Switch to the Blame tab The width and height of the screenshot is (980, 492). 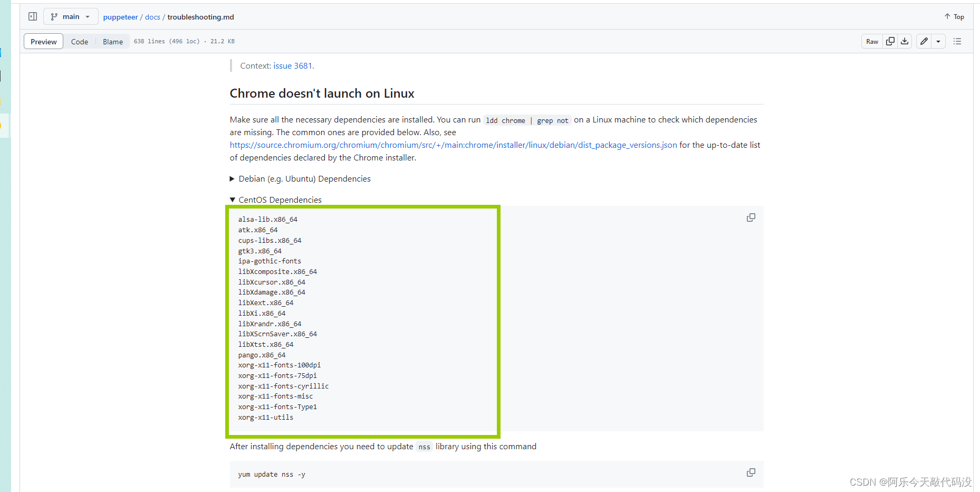(x=113, y=42)
